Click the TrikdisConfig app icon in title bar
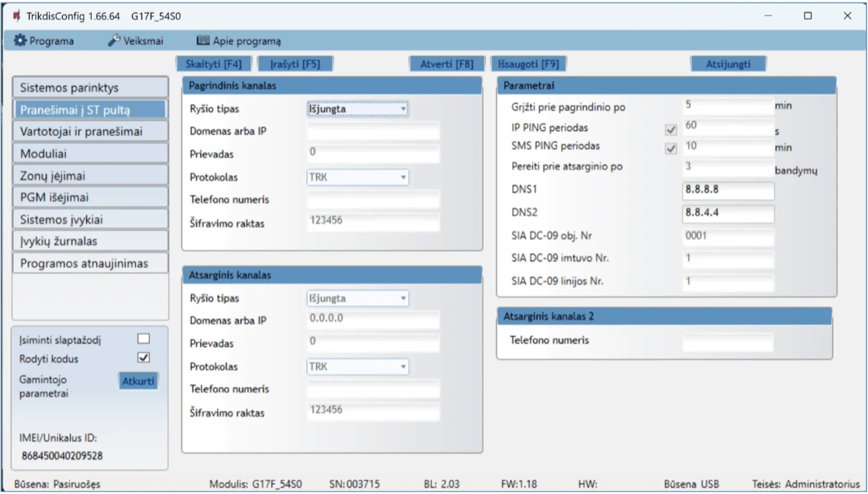Image resolution: width=868 pixels, height=494 pixels. (x=16, y=16)
